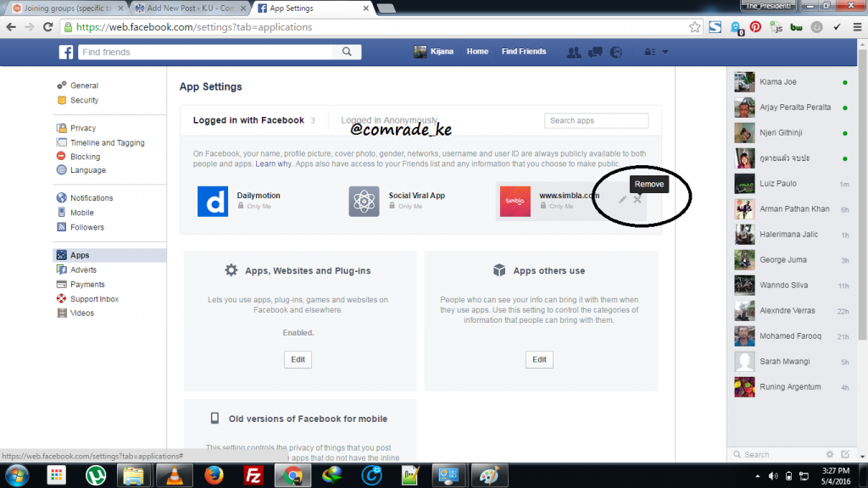Click the Dailymotion app icon

pyautogui.click(x=213, y=202)
